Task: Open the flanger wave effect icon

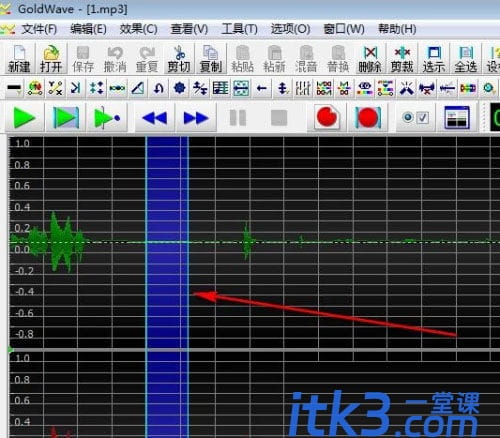Action: 117,88
